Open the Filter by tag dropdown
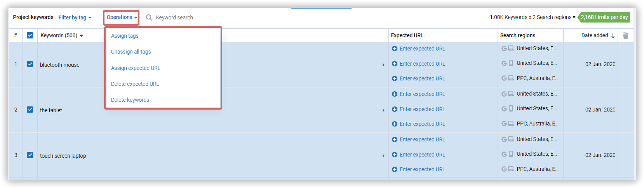Viewport: 644px width, 188px height. [x=75, y=17]
